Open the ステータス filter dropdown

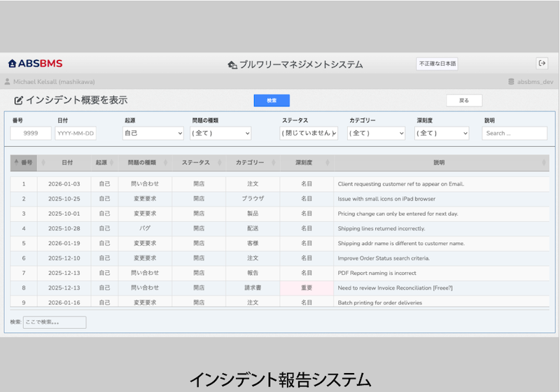(309, 133)
